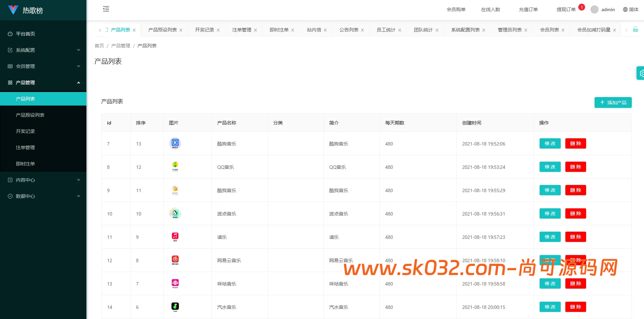The image size is (644, 319).
Task: Click the 波点音乐 product image
Action: click(x=175, y=213)
